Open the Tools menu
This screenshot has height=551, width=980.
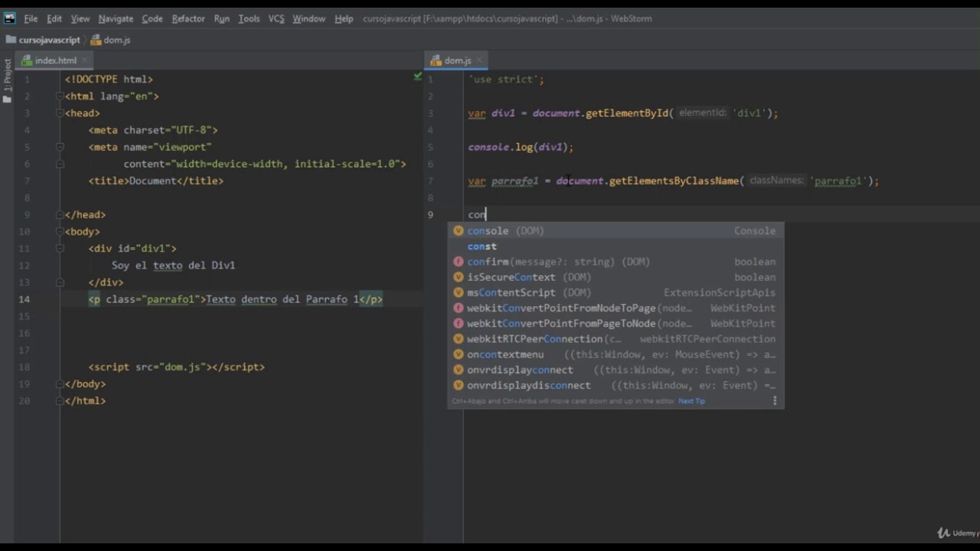pyautogui.click(x=249, y=18)
